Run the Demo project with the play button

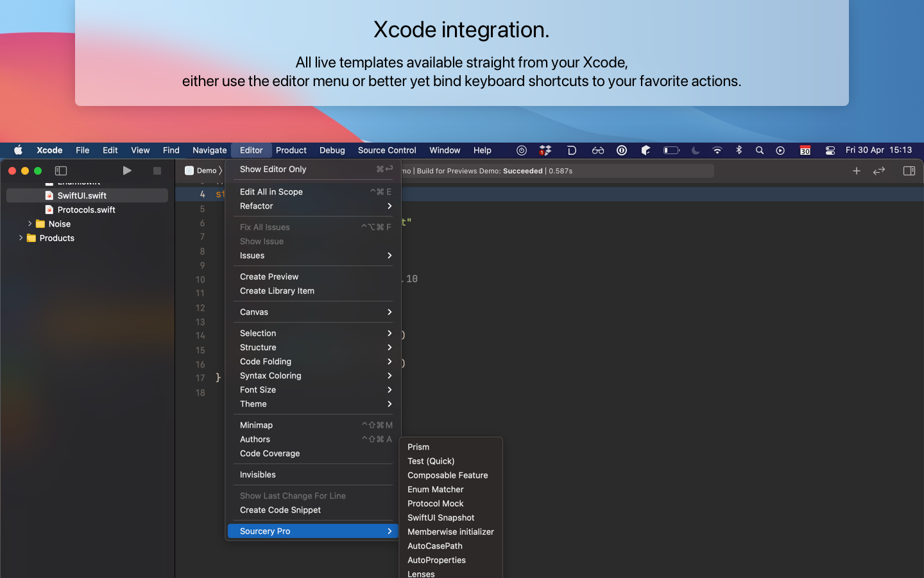pyautogui.click(x=126, y=170)
